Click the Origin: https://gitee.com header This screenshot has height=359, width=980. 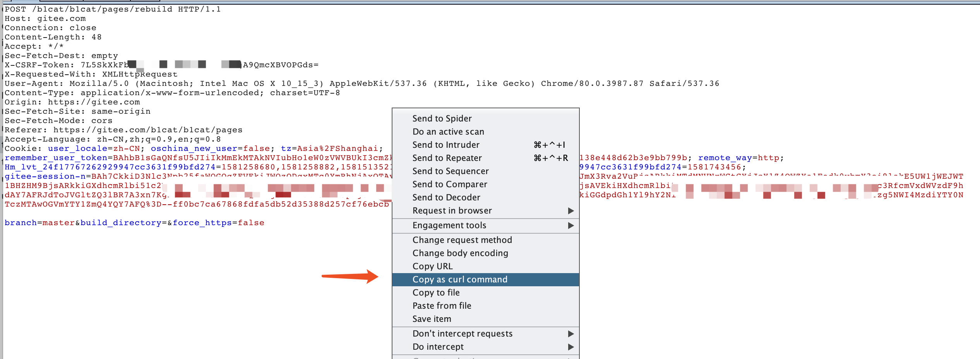tap(72, 102)
